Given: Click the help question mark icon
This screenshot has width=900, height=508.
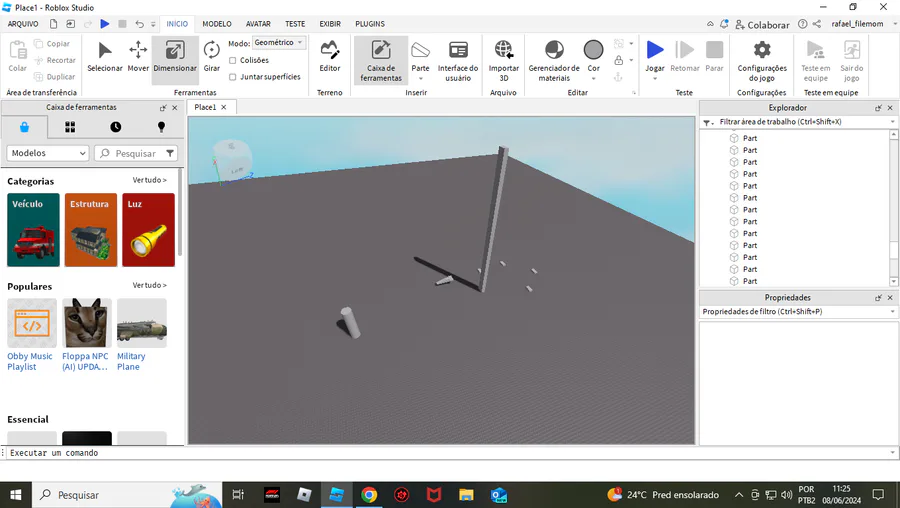Looking at the screenshot, I should pos(802,24).
